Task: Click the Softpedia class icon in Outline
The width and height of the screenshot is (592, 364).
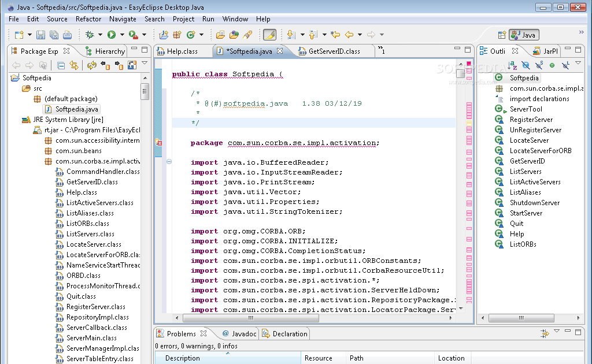Action: (499, 77)
